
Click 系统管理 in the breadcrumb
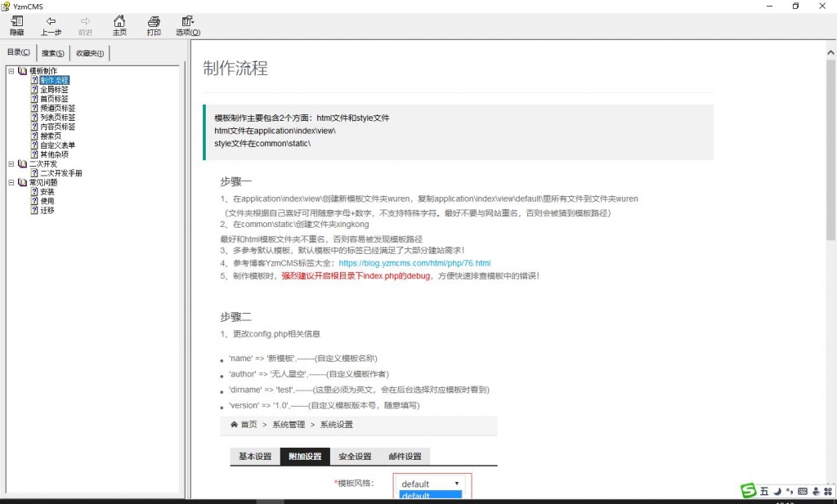pyautogui.click(x=289, y=425)
